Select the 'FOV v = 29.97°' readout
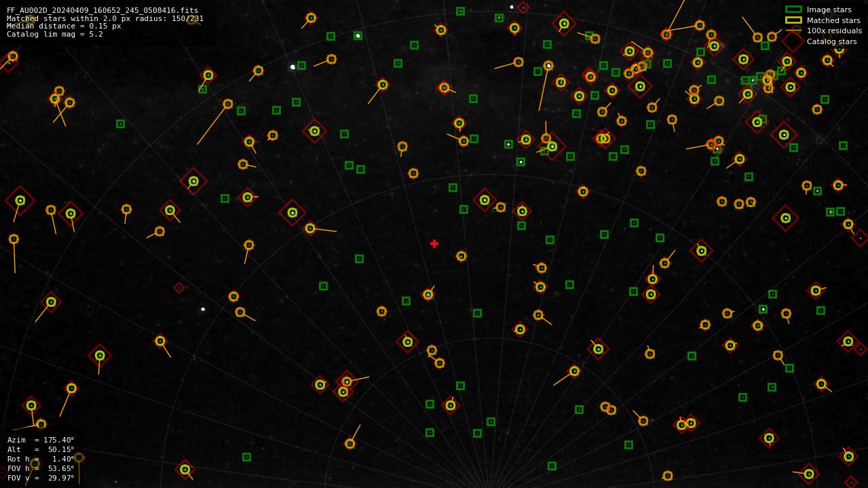Viewport: 868px width, 488px height. 41,478
